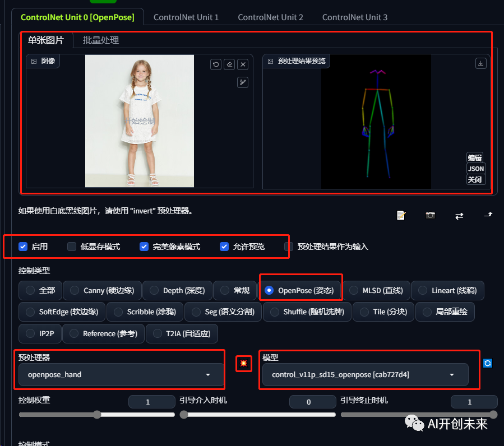Screen dimensions: 504x446
Task: Switch to ControlNet Unit 2 tab
Action: click(270, 17)
